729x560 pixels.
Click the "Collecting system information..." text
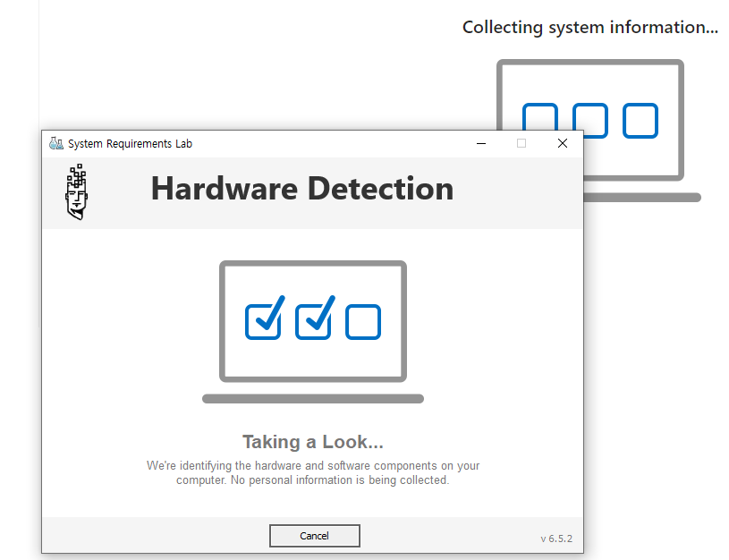coord(589,28)
